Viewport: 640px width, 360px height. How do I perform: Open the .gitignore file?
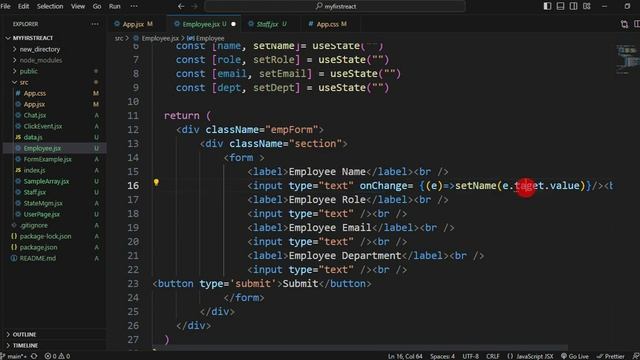click(x=33, y=225)
